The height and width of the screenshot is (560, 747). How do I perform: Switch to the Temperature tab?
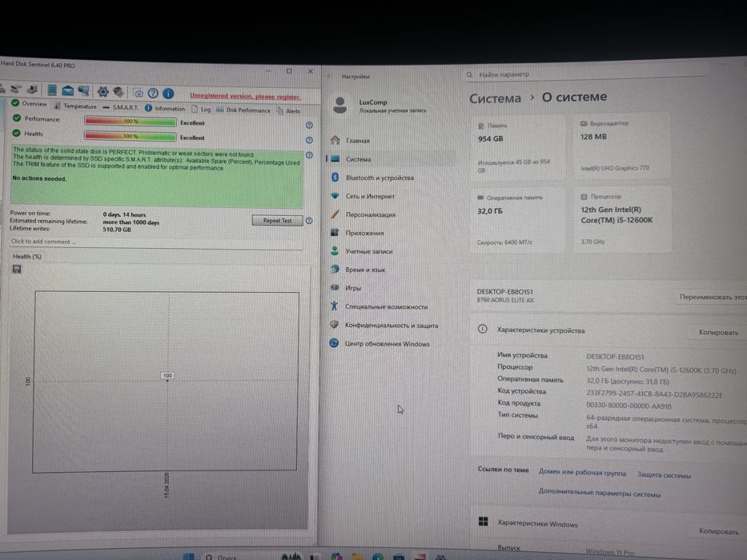tap(75, 106)
